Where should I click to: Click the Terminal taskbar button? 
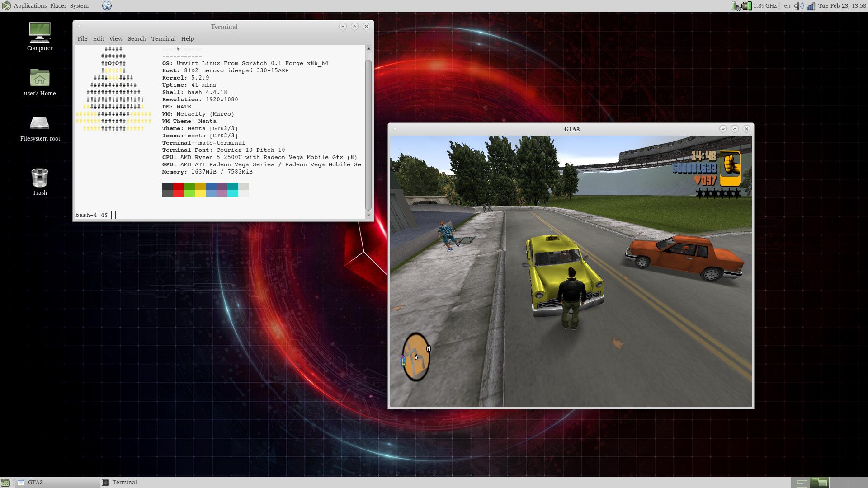click(124, 483)
